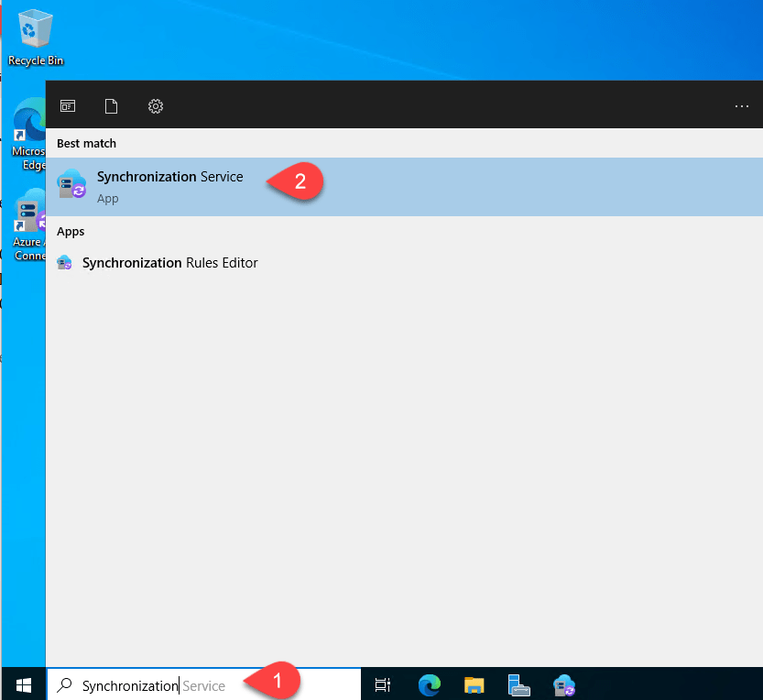Image resolution: width=763 pixels, height=700 pixels.
Task: Click the magnifier icon in search box
Action: (64, 685)
